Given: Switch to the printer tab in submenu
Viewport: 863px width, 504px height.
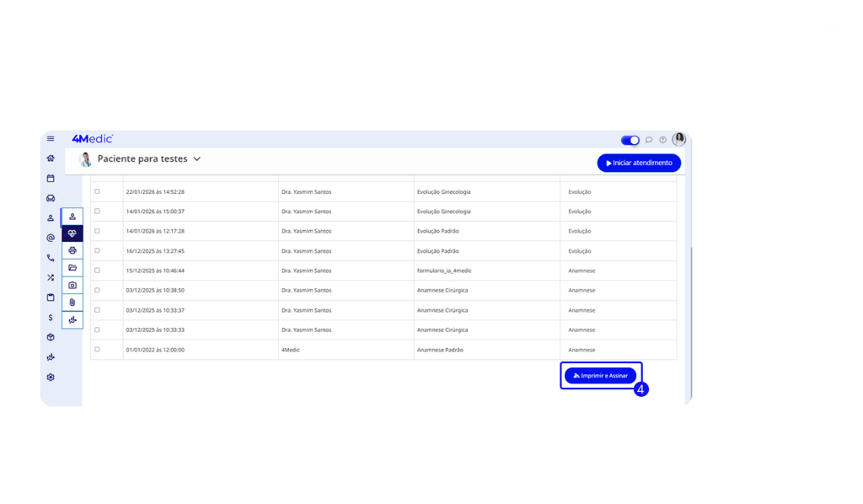Looking at the screenshot, I should click(x=72, y=250).
